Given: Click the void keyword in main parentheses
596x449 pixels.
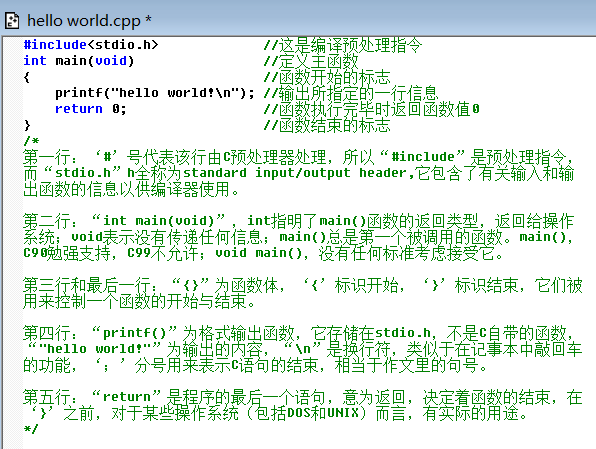Looking at the screenshot, I should coord(111,61).
